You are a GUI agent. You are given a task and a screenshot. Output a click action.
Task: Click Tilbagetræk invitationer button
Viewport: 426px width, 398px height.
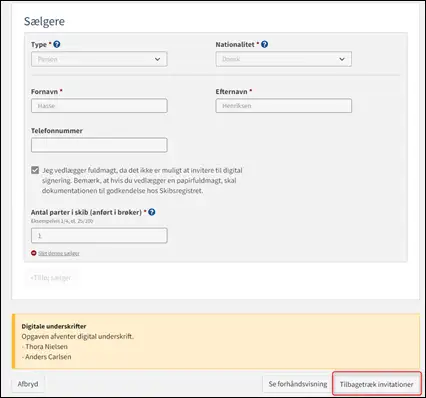(x=377, y=384)
